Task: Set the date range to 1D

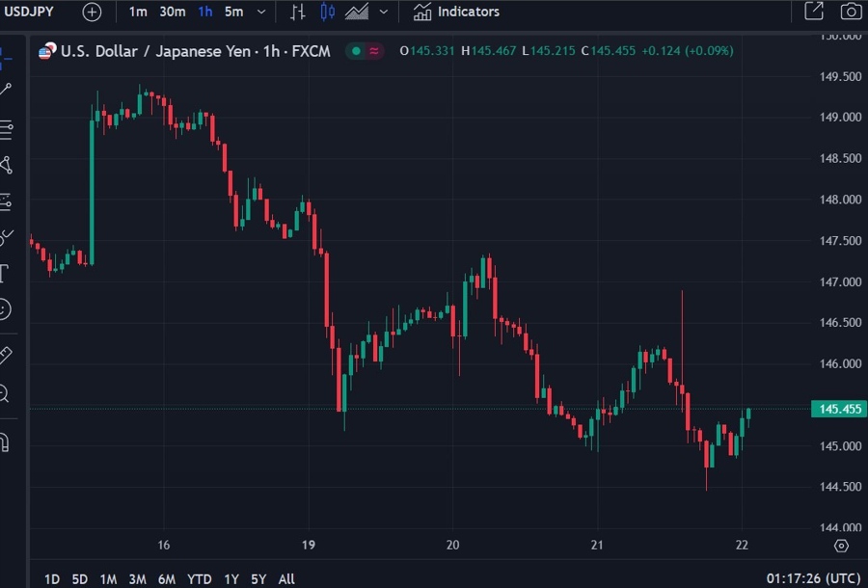Action: coord(52,579)
